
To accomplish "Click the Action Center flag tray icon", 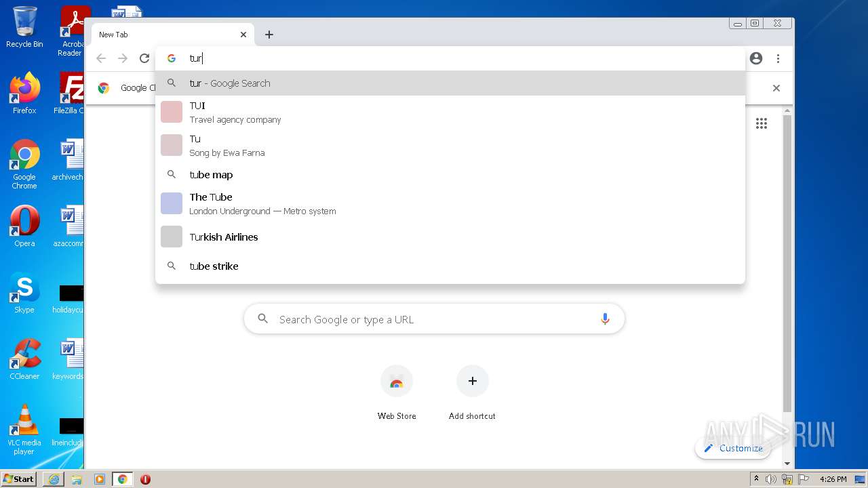I will (x=803, y=479).
